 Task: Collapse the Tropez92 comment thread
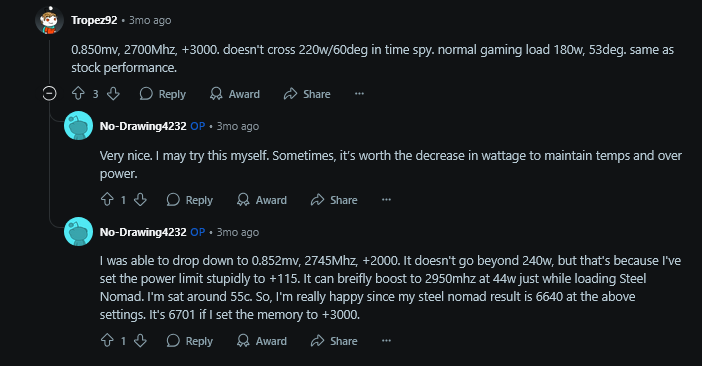click(x=49, y=94)
